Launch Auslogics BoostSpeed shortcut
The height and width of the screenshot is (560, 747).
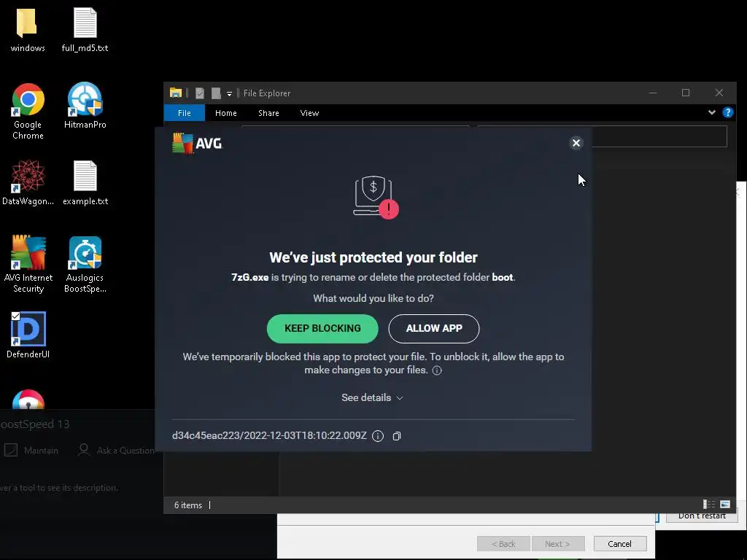click(x=85, y=264)
